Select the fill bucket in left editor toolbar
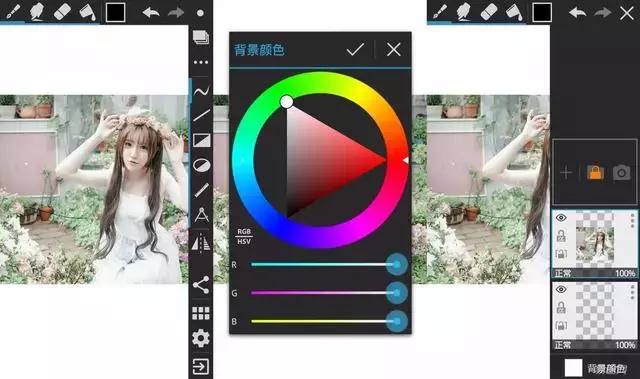The width and height of the screenshot is (640, 379). [x=87, y=12]
